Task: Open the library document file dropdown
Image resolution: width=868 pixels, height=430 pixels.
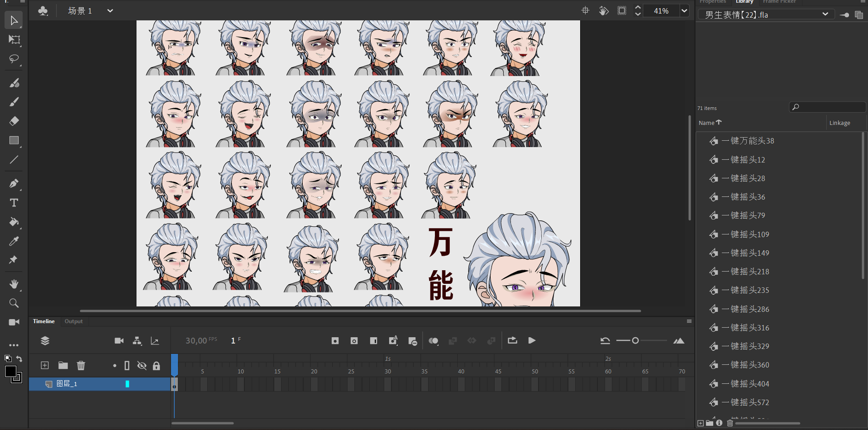Action: point(825,14)
